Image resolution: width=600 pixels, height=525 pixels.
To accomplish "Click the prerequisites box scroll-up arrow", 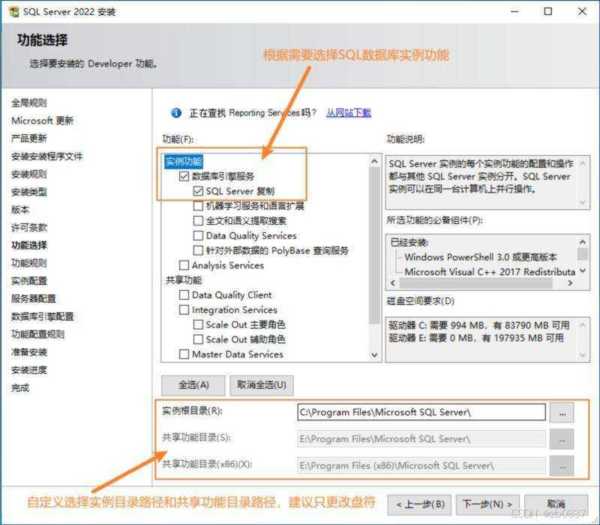I will (x=582, y=242).
